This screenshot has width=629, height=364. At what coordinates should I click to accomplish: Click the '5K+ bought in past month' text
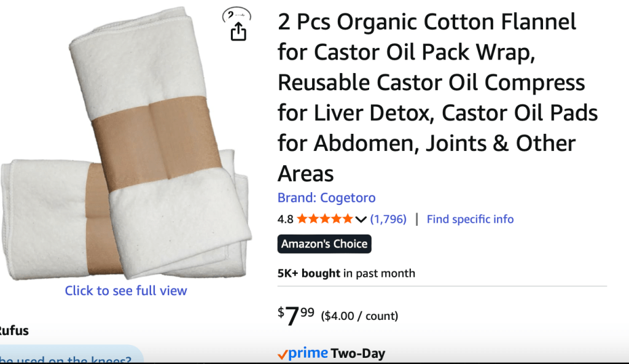346,273
